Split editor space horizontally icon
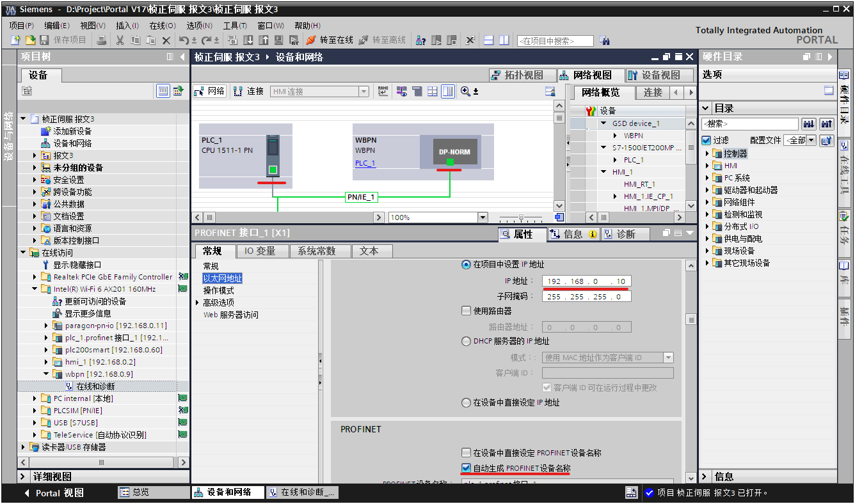The width and height of the screenshot is (855, 504). click(x=488, y=40)
